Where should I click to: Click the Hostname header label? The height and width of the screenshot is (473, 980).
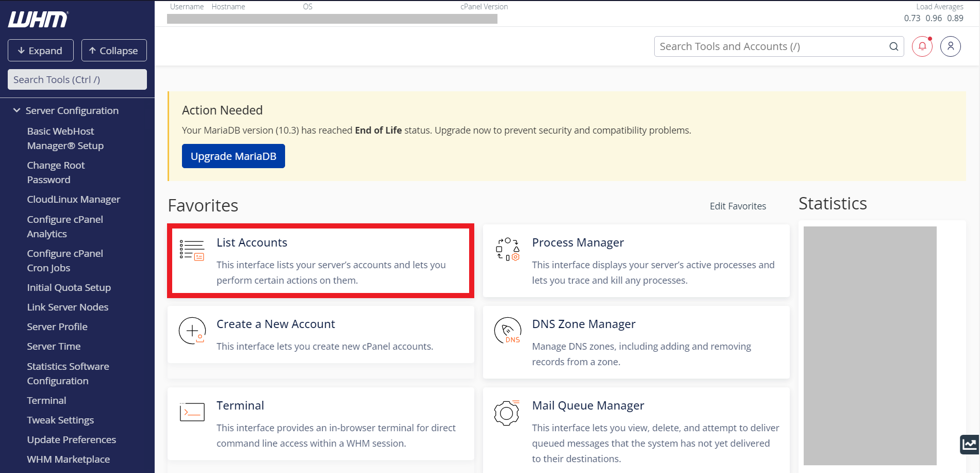[x=228, y=7]
